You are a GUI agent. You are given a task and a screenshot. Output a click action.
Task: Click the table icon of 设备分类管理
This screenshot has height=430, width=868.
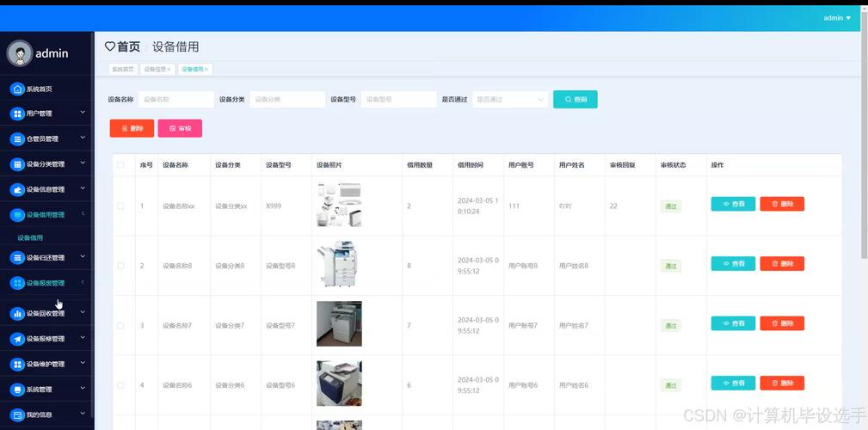point(17,164)
